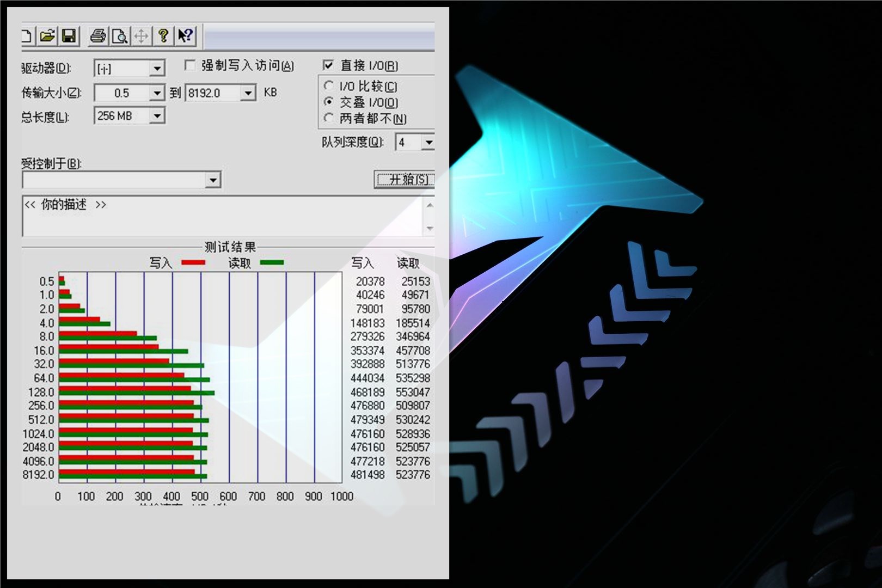Open an existing benchmark file

48,36
